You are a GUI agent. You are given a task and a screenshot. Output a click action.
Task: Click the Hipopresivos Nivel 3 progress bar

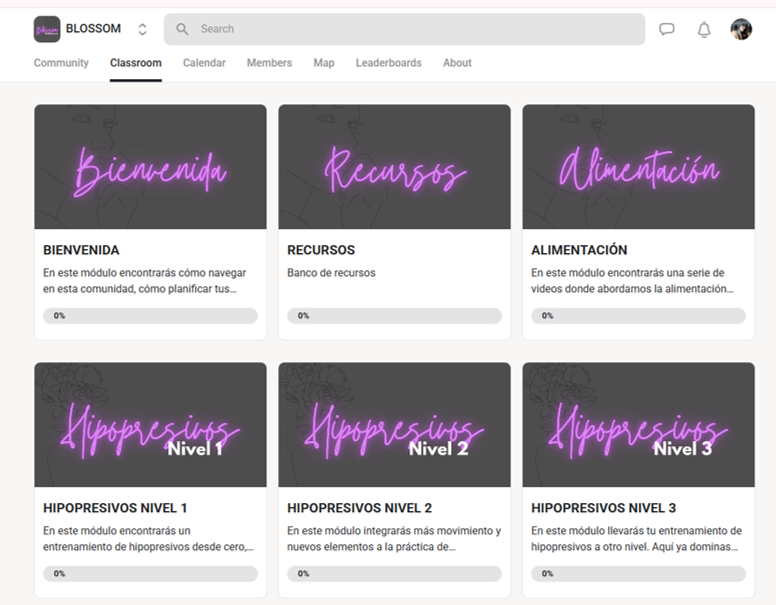(x=638, y=573)
